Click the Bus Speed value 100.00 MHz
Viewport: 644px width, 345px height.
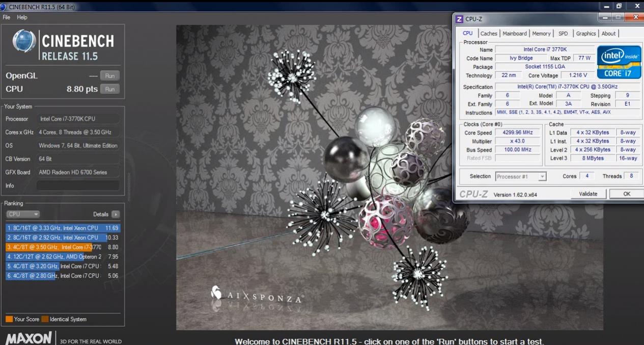[517, 150]
